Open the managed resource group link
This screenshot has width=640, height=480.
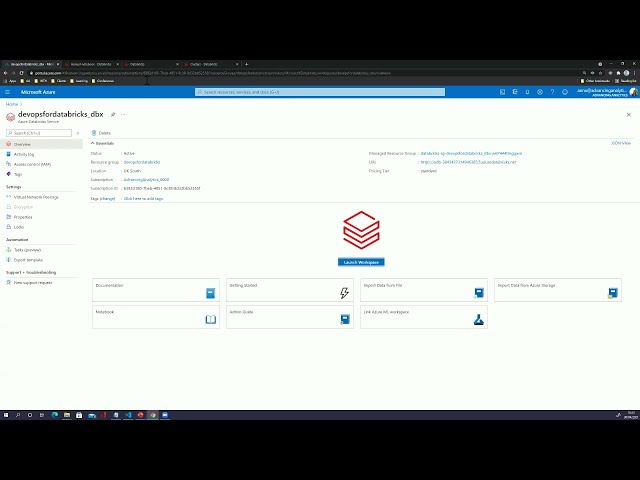(471, 153)
